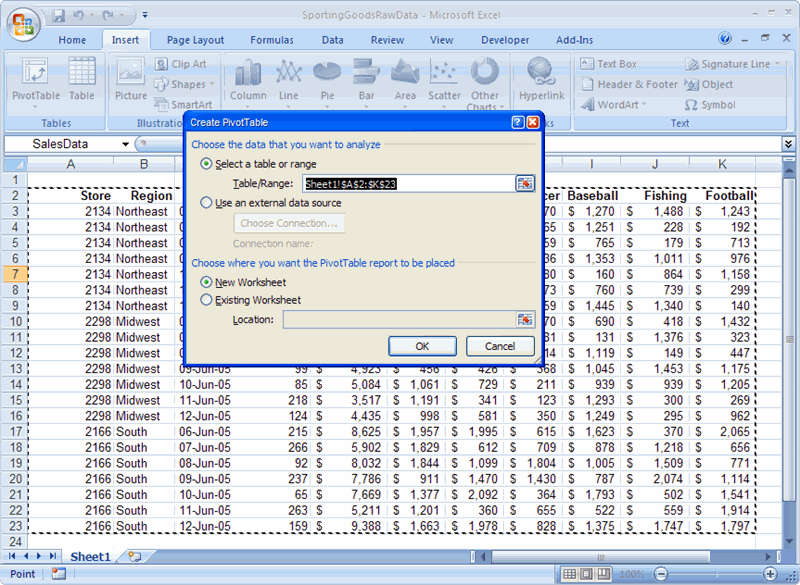The image size is (800, 585).
Task: Switch to Normal view in status bar
Action: pos(569,574)
